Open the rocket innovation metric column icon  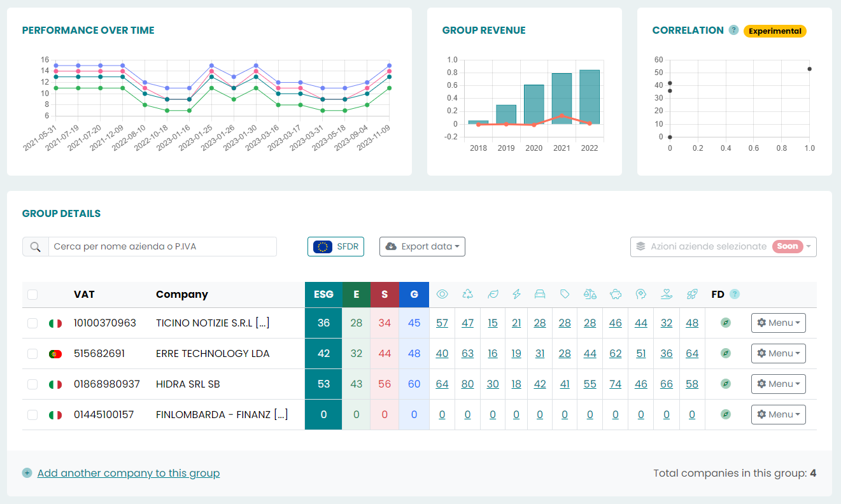tap(692, 294)
